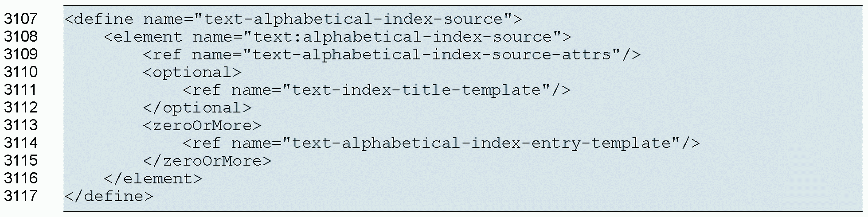868x217 pixels.
Task: Click the closing zeroOrMore tag
Action: 207,161
